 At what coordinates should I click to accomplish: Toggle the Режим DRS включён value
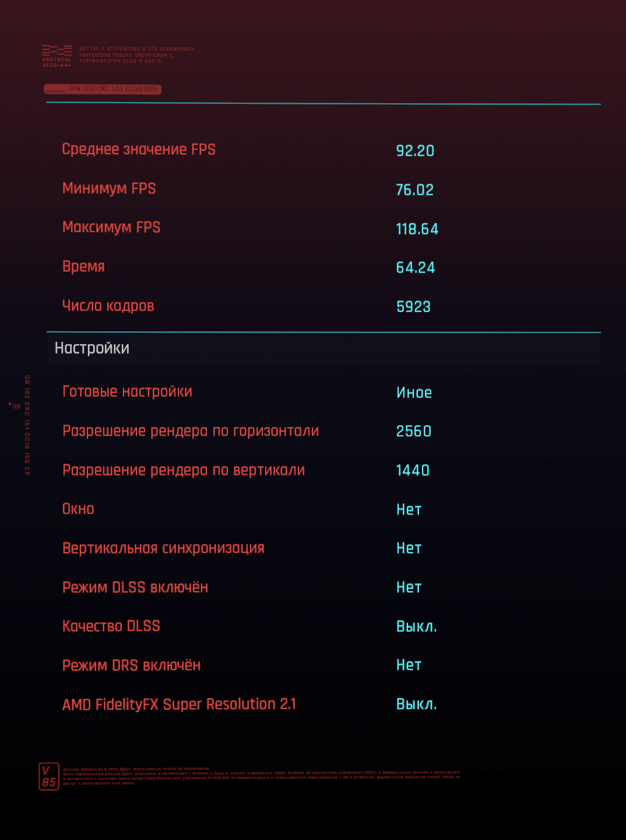(x=409, y=665)
